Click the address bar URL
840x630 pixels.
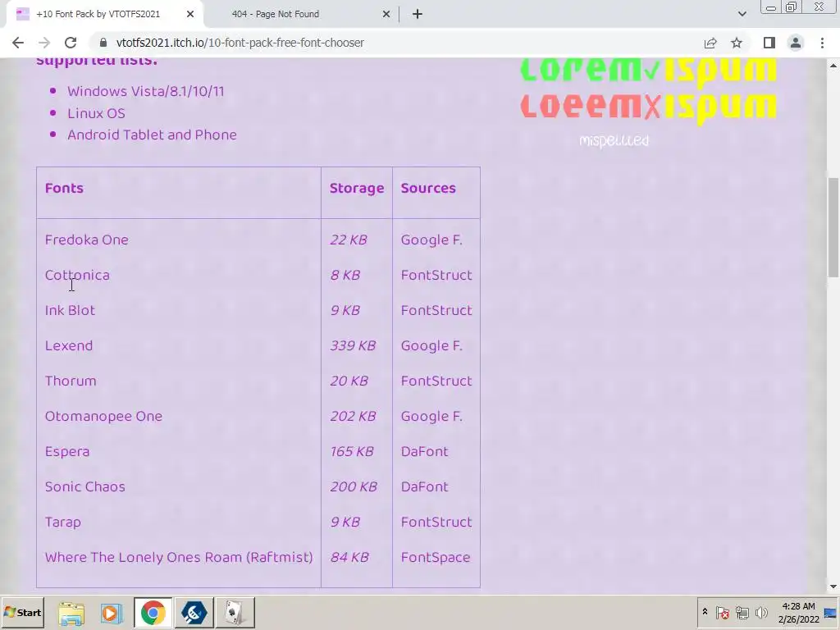[240, 43]
